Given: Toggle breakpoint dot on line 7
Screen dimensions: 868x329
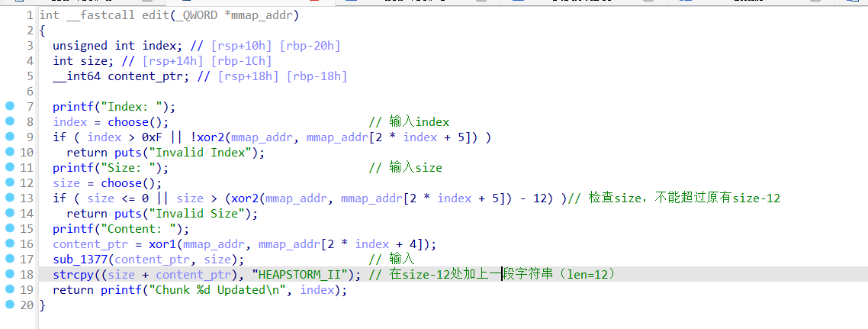Looking at the screenshot, I should point(9,106).
